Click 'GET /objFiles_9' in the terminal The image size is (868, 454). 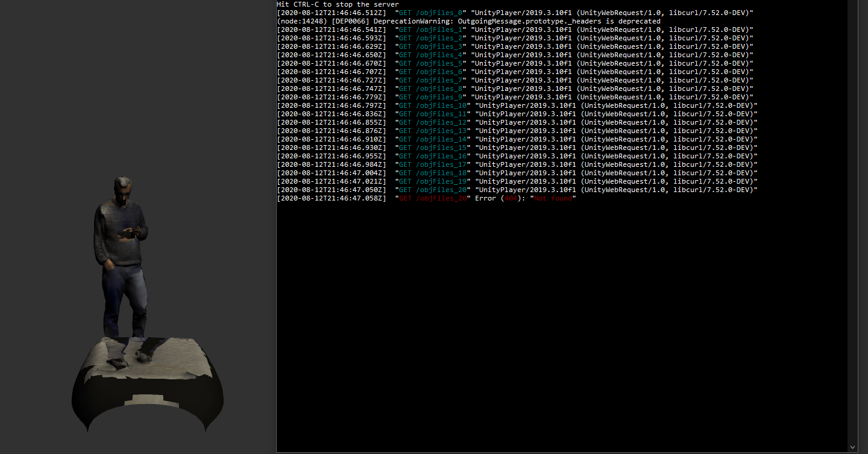(x=430, y=97)
